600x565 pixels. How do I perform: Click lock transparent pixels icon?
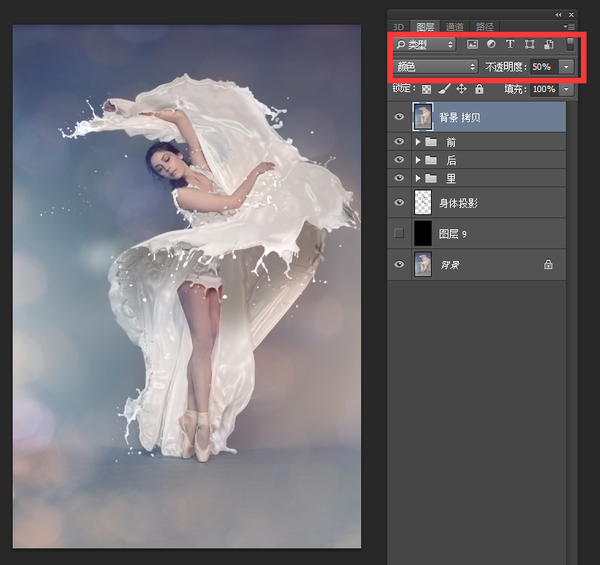coord(428,89)
